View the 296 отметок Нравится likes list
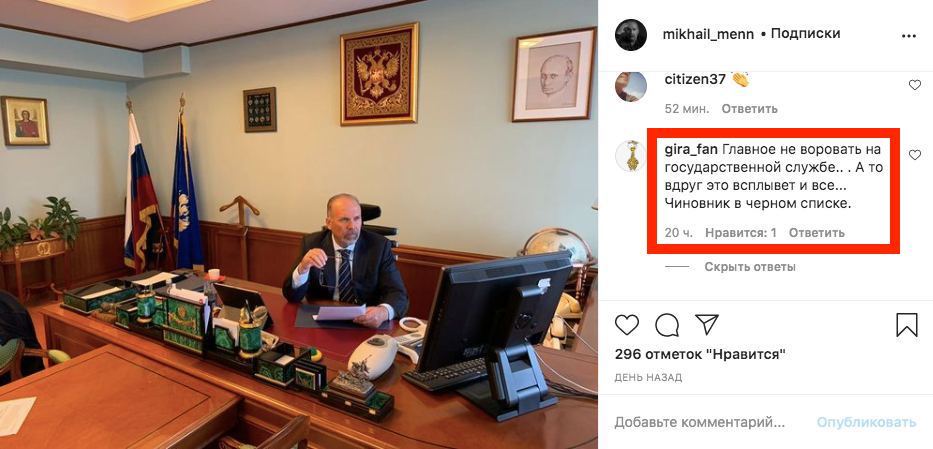Viewport: 933px width, 449px height. [700, 354]
